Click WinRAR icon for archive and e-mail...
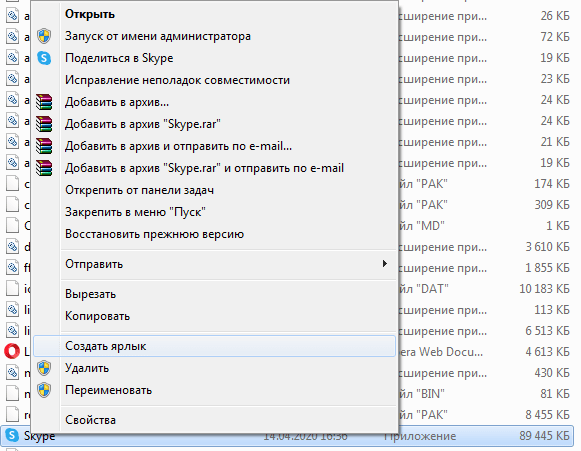 44,146
